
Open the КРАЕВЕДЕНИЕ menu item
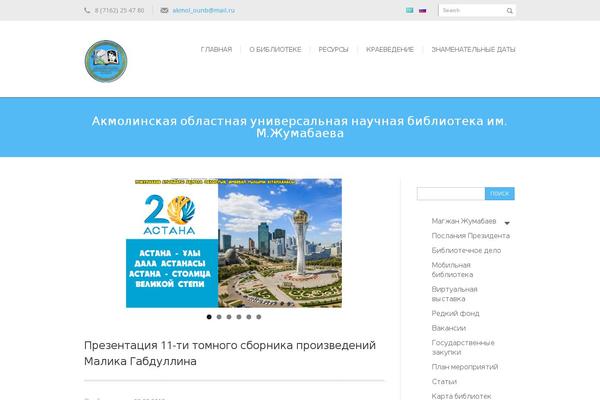390,49
